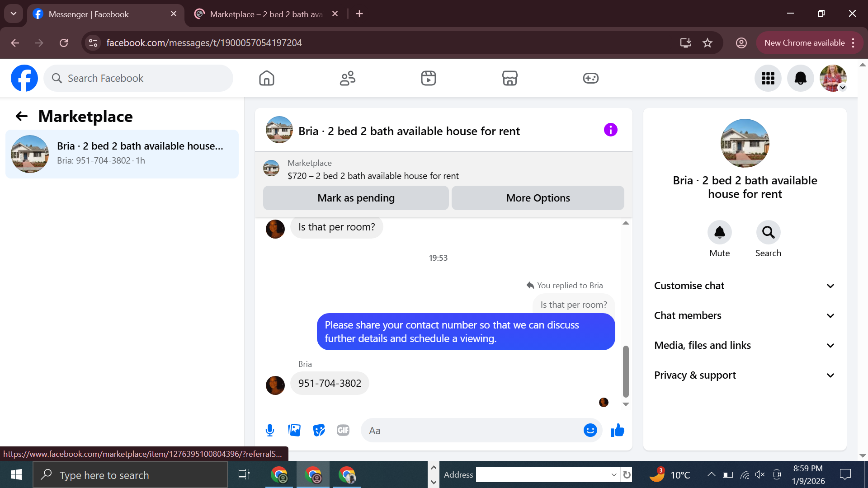The height and width of the screenshot is (488, 868).
Task: Choose an emoji with the smiley icon
Action: [x=590, y=430]
